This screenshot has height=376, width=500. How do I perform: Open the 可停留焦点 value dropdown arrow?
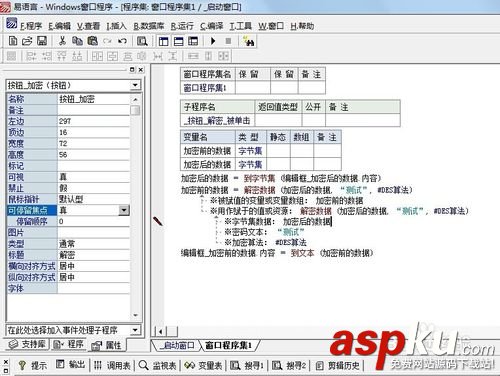[x=124, y=210]
